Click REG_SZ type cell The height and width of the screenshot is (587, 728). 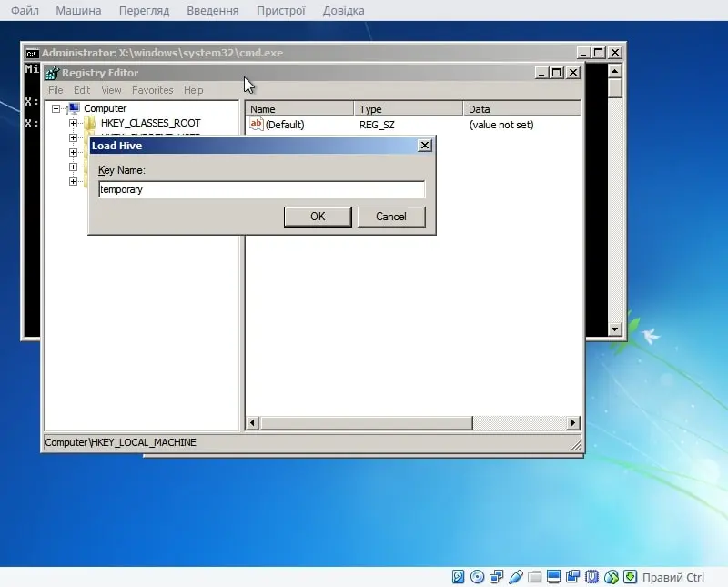[377, 125]
